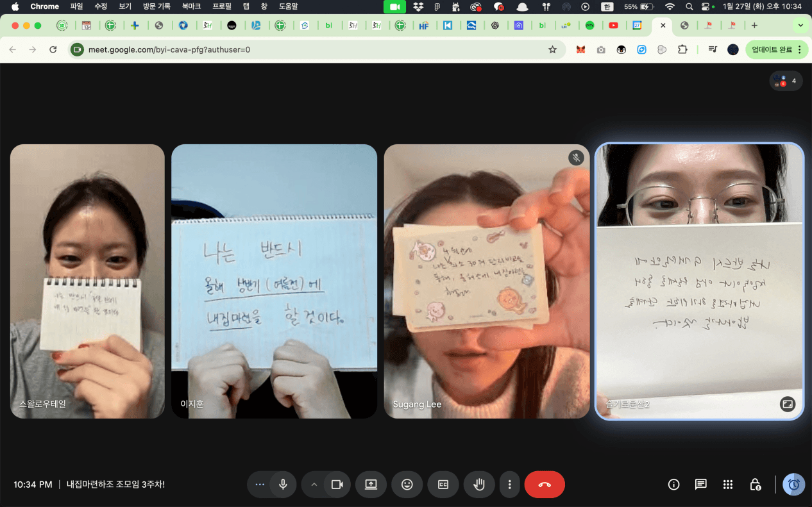The image size is (812, 507).
Task: Switch to the YouTube tab
Action: (614, 26)
